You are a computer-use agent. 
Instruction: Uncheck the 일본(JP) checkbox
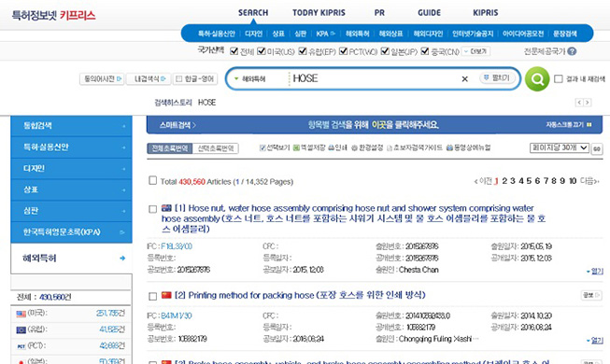385,51
